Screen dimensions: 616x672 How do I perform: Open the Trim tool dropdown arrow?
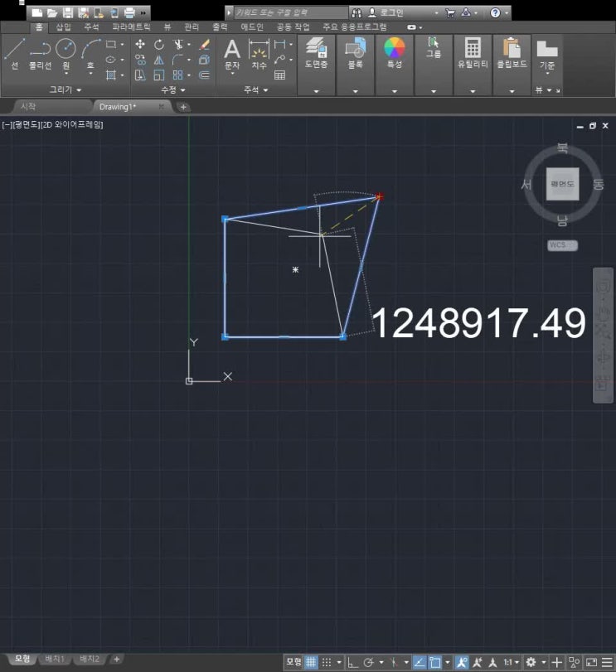(x=189, y=44)
